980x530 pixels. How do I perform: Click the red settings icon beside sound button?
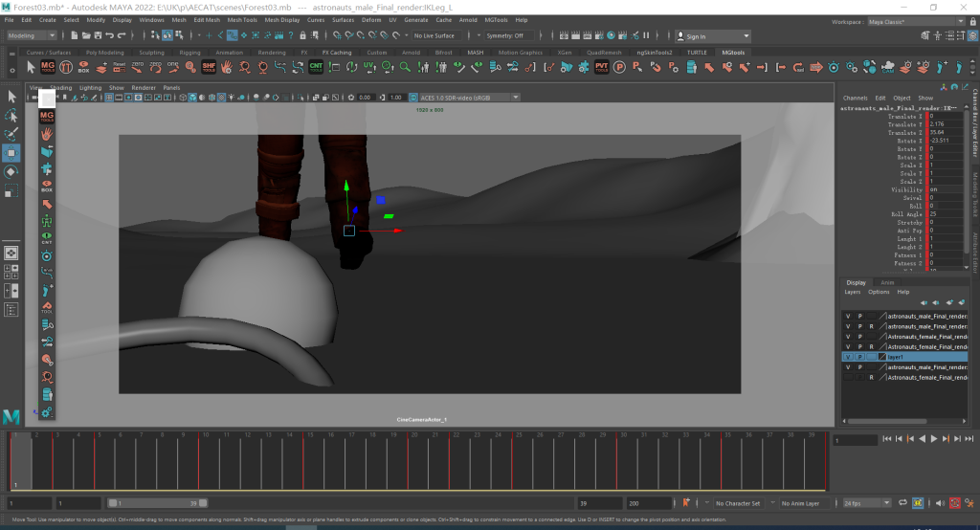(955, 502)
